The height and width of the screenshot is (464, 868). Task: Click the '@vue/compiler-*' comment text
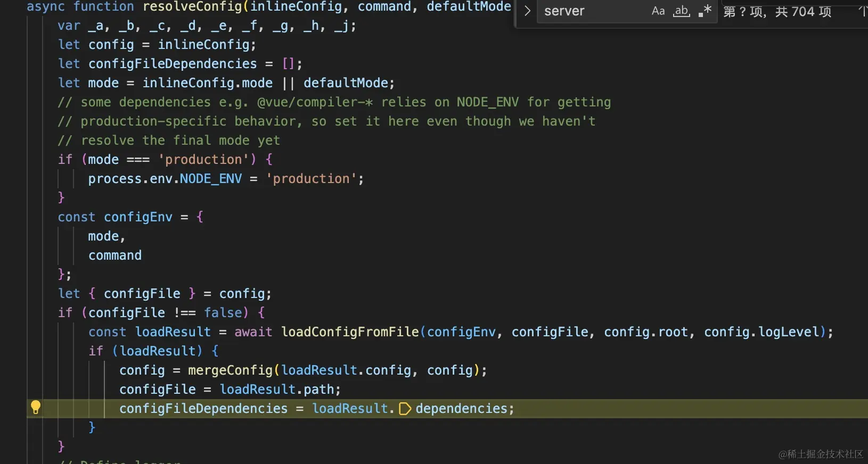pyautogui.click(x=315, y=102)
